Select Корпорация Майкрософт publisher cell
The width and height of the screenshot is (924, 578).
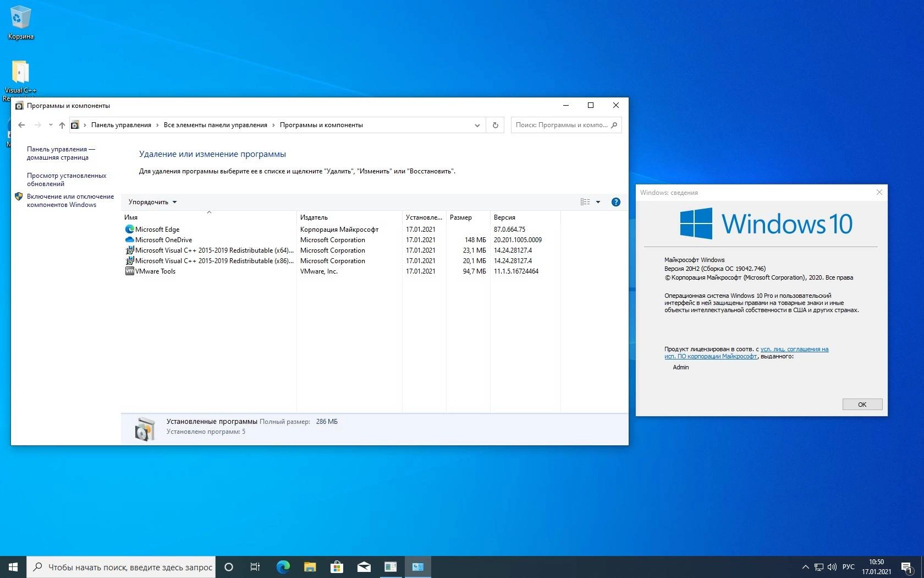(339, 230)
